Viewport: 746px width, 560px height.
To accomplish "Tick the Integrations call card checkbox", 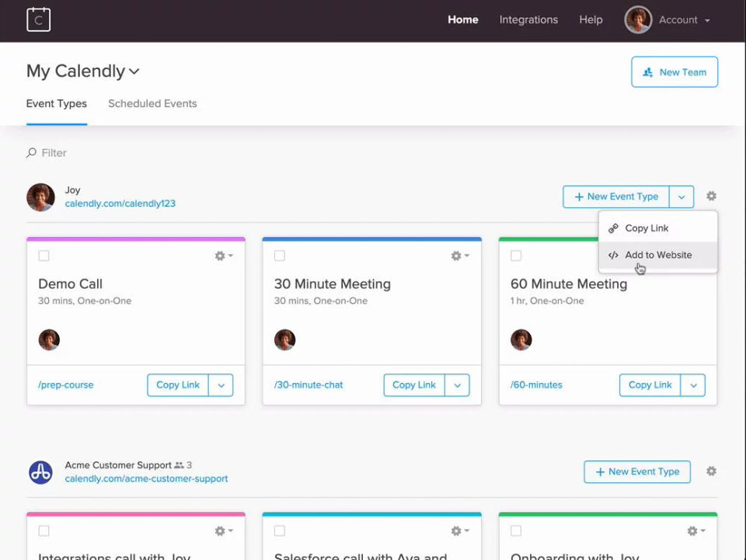I will (x=44, y=530).
